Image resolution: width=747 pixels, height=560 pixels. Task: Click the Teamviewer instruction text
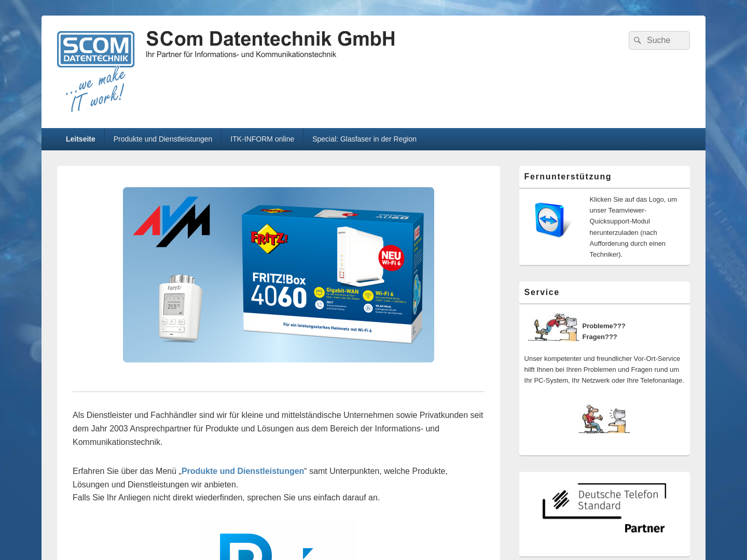634,227
